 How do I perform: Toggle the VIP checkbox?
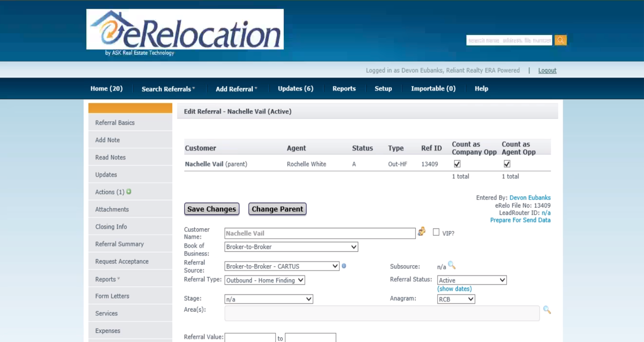click(436, 232)
